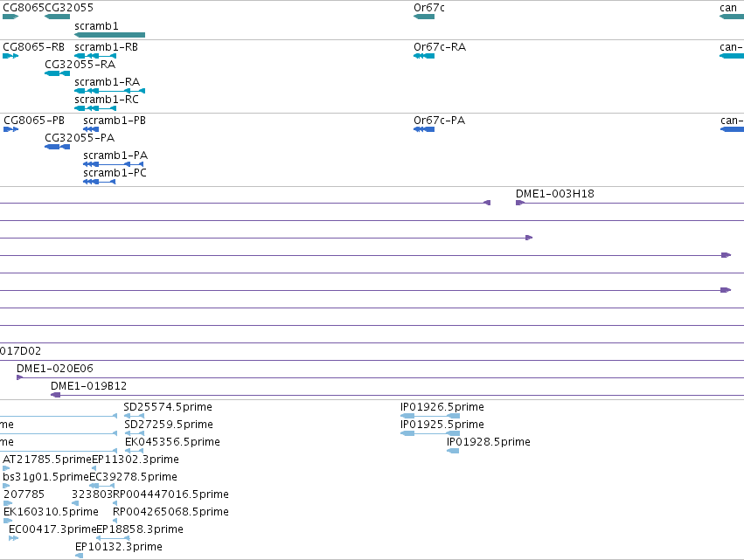Open the CG8065-RB transcript label
744x560 pixels.
coord(34,47)
